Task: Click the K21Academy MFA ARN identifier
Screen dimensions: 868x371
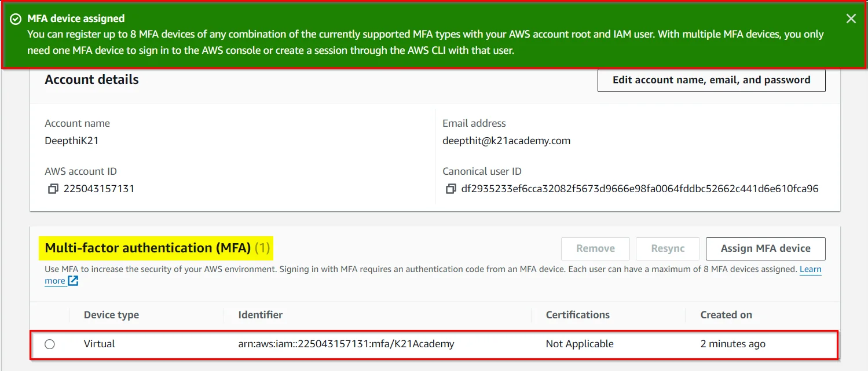Action: tap(346, 344)
